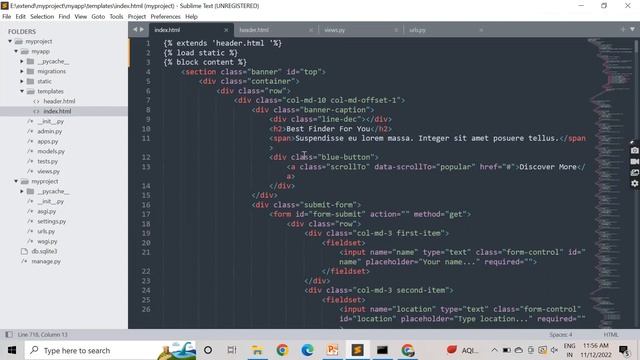Switch to the header.html tab
The image size is (640, 360).
(x=254, y=30)
